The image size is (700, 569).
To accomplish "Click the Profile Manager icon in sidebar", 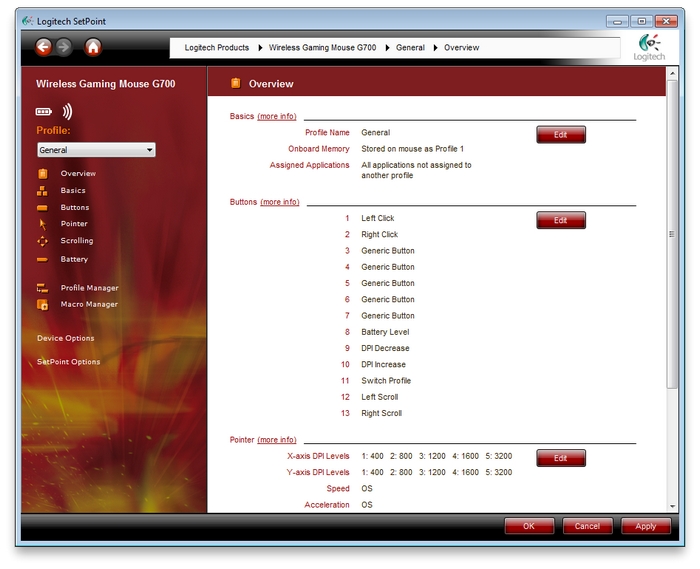I will coord(42,288).
